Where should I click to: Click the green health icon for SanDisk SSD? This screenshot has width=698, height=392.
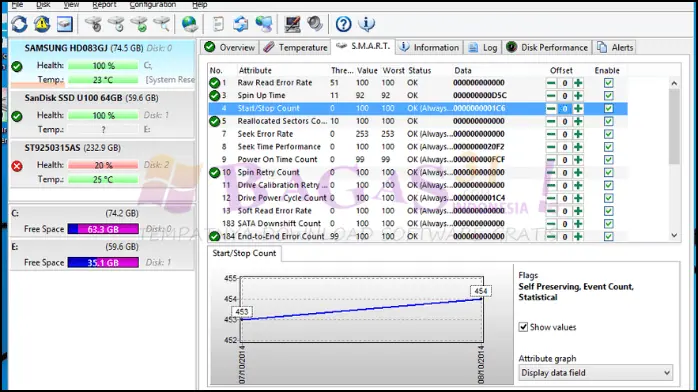17,117
